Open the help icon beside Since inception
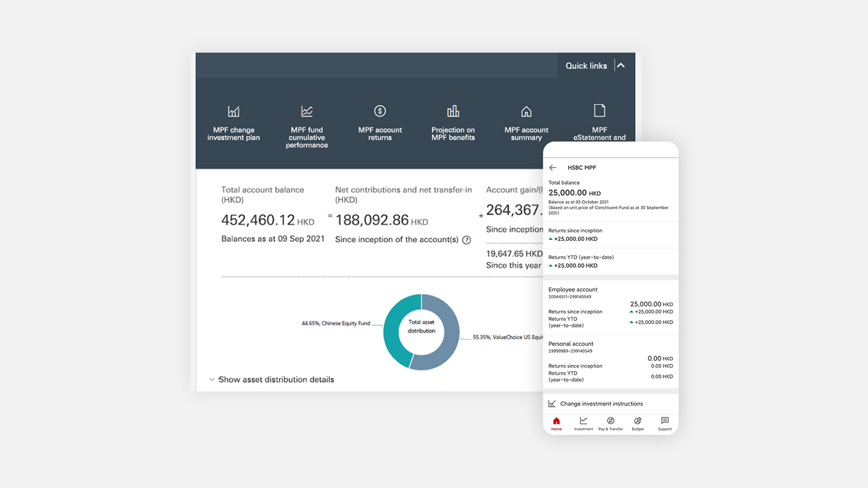868x488 pixels. pos(467,240)
